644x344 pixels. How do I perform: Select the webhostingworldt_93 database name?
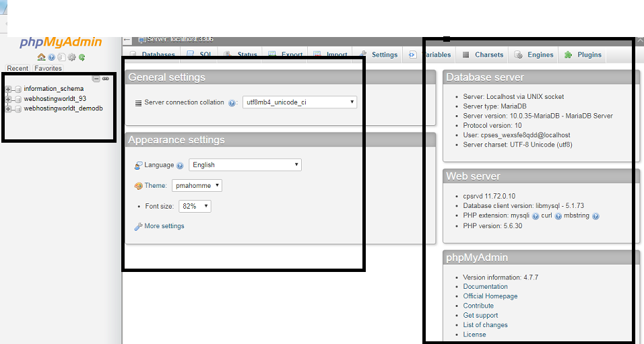[55, 98]
